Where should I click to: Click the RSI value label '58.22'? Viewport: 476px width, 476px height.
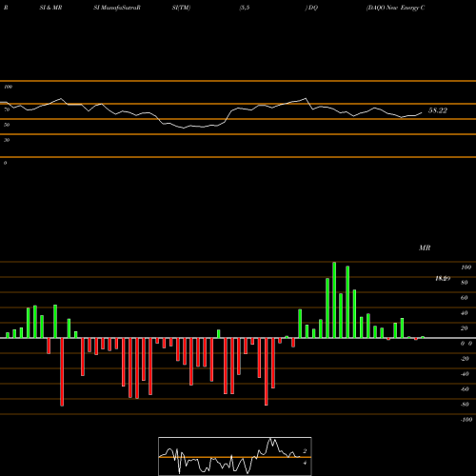point(438,110)
